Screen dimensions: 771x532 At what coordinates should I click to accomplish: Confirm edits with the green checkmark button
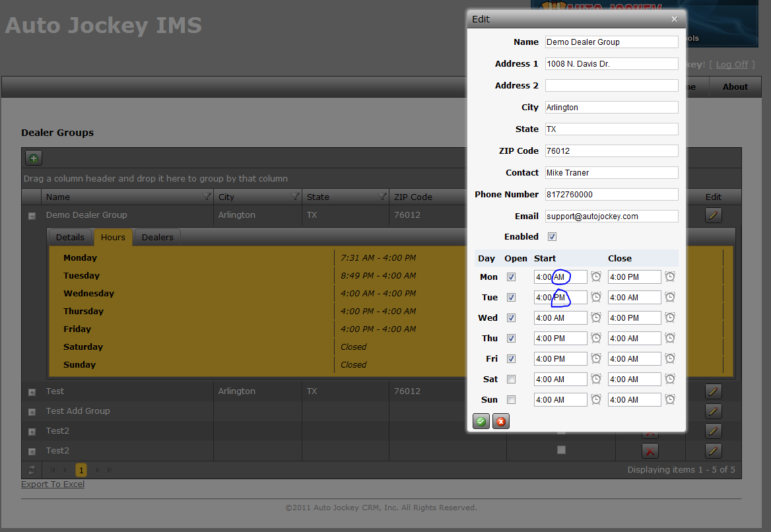[481, 421]
